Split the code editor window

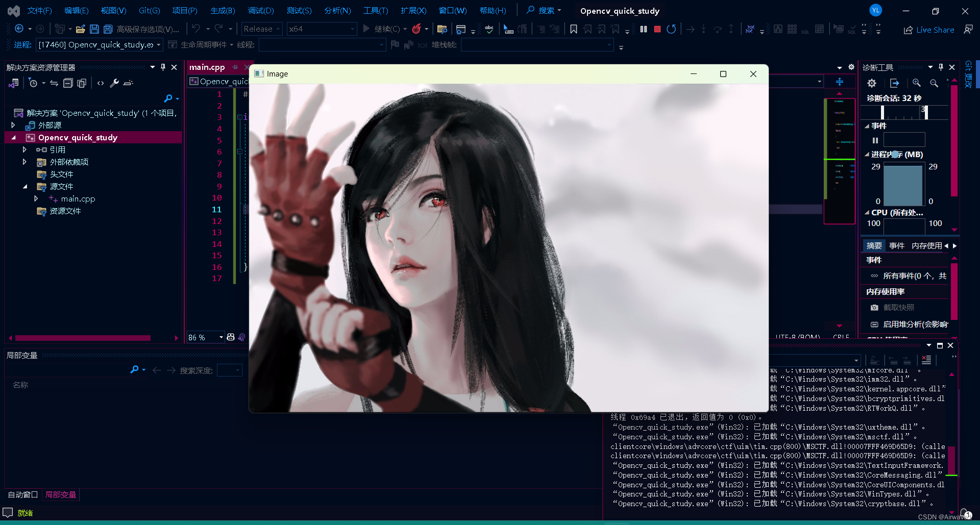(840, 82)
